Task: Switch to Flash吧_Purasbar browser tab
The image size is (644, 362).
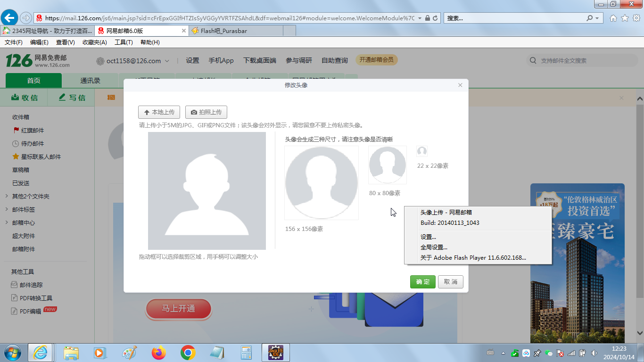Action: pos(236,31)
